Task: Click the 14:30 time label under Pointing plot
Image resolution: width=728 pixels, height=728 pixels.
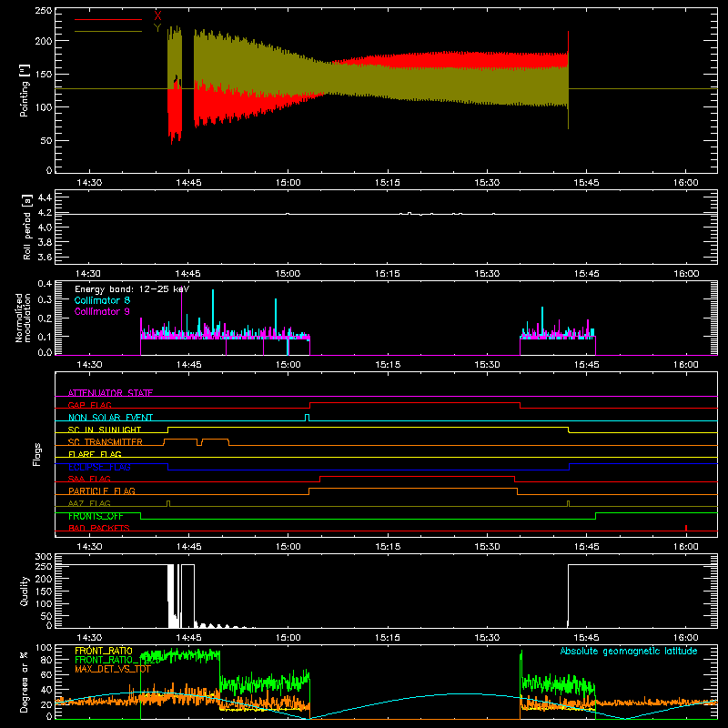Action: click(89, 183)
